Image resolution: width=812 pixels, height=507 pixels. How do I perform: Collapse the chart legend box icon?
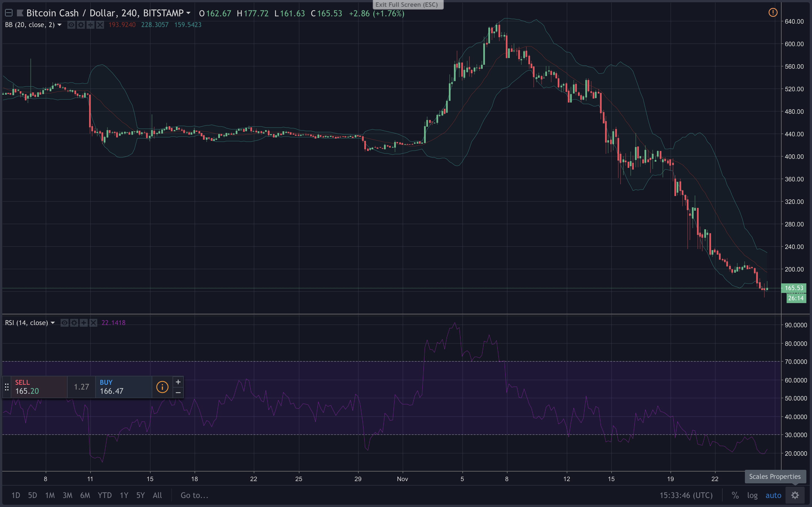pos(9,13)
